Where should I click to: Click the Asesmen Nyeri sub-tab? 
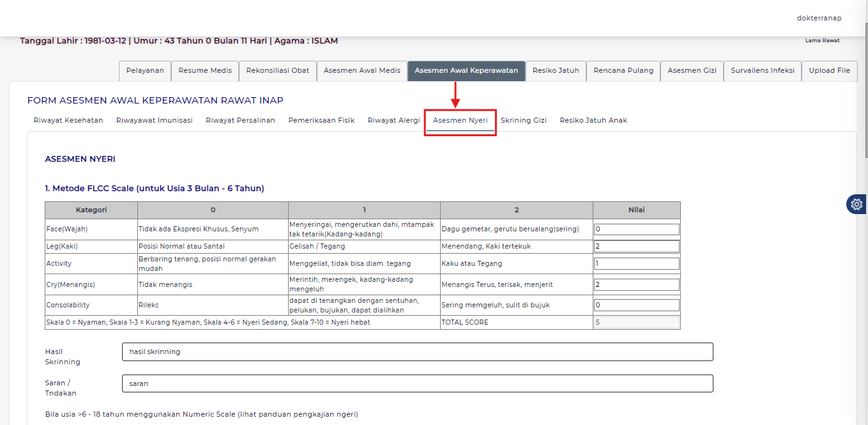(x=461, y=120)
